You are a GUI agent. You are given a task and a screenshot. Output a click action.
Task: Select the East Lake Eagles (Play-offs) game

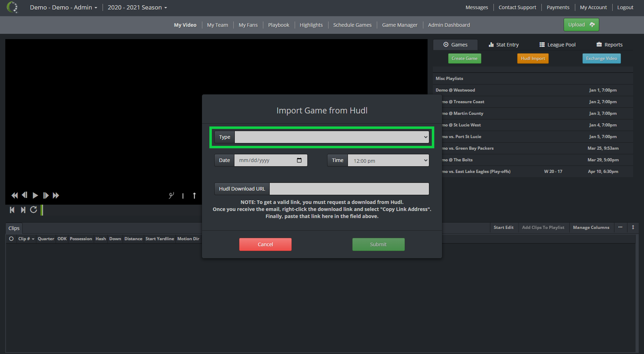pyautogui.click(x=533, y=172)
